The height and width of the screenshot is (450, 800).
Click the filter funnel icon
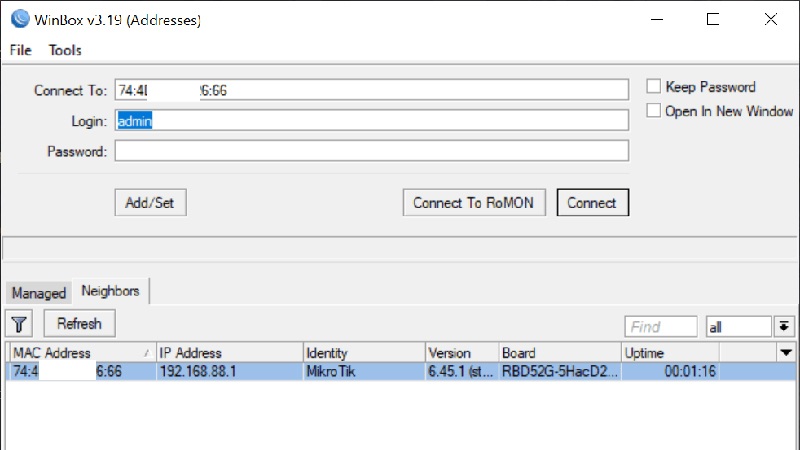[19, 324]
